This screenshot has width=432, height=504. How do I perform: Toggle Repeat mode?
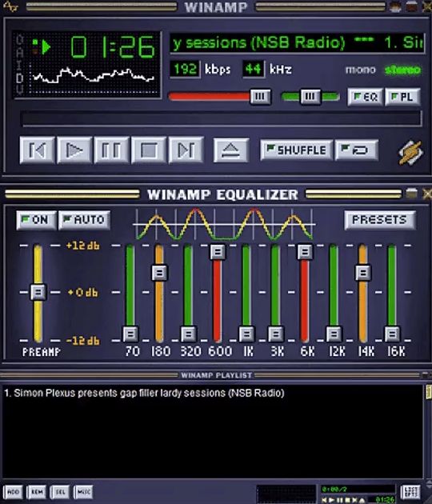[356, 150]
